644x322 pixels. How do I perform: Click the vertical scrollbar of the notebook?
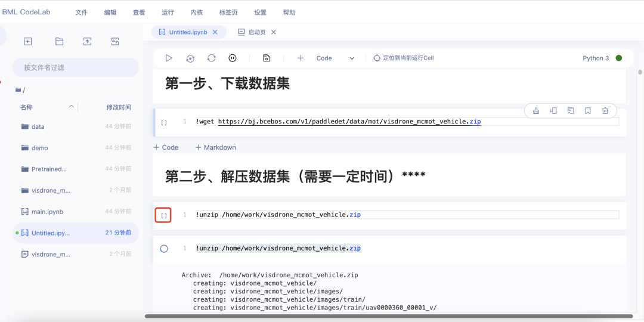pos(639,72)
